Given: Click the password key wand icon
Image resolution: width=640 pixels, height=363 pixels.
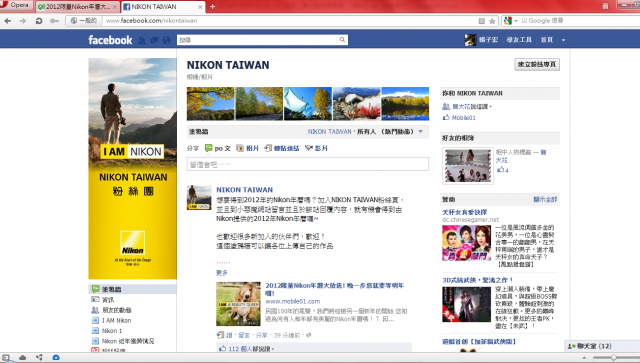Looking at the screenshot, I should (54, 20).
